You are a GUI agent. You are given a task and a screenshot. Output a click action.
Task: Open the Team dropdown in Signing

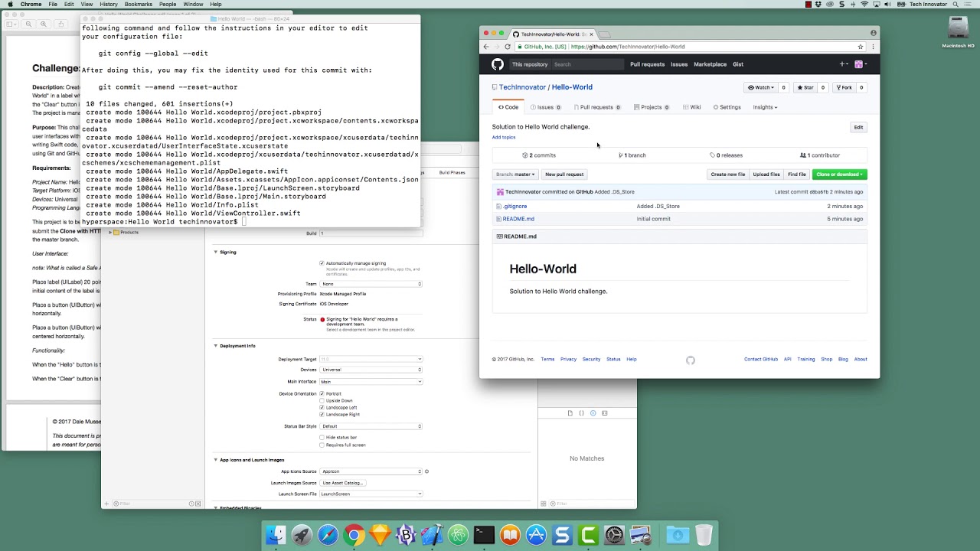(x=371, y=284)
